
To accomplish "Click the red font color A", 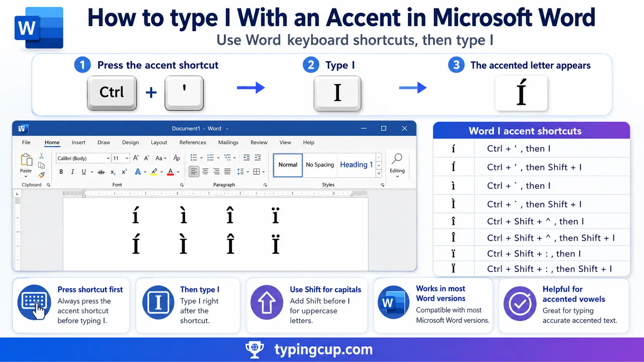I will point(170,172).
